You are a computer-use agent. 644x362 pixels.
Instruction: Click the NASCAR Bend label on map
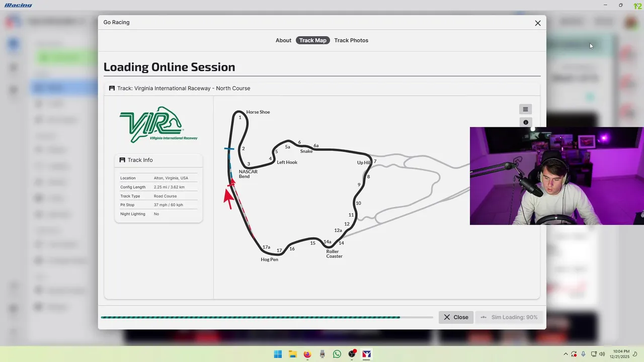pos(248,174)
